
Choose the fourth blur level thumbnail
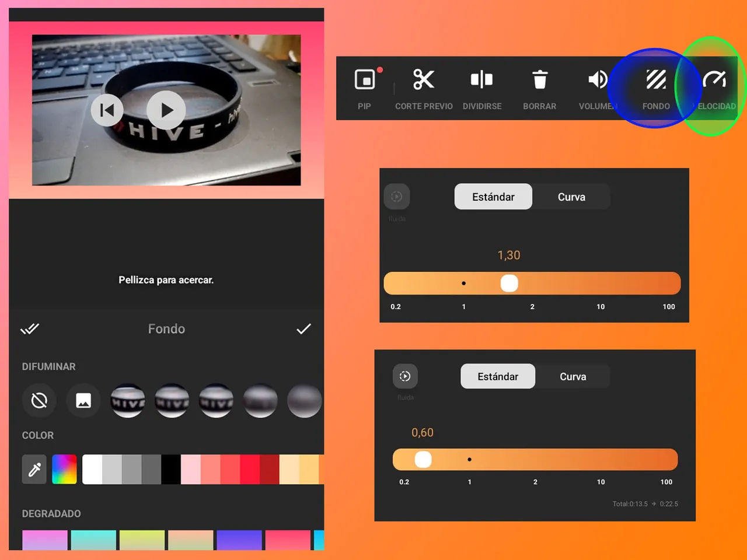(x=260, y=401)
